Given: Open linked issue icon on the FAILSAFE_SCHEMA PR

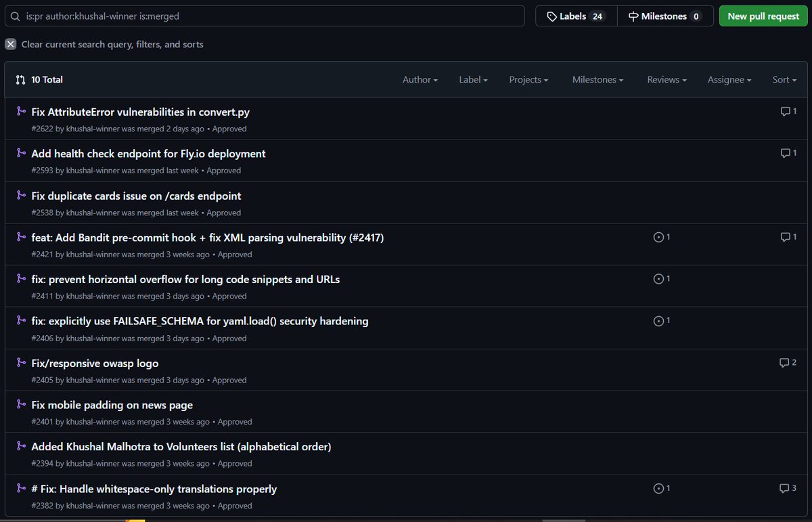Looking at the screenshot, I should [662, 320].
